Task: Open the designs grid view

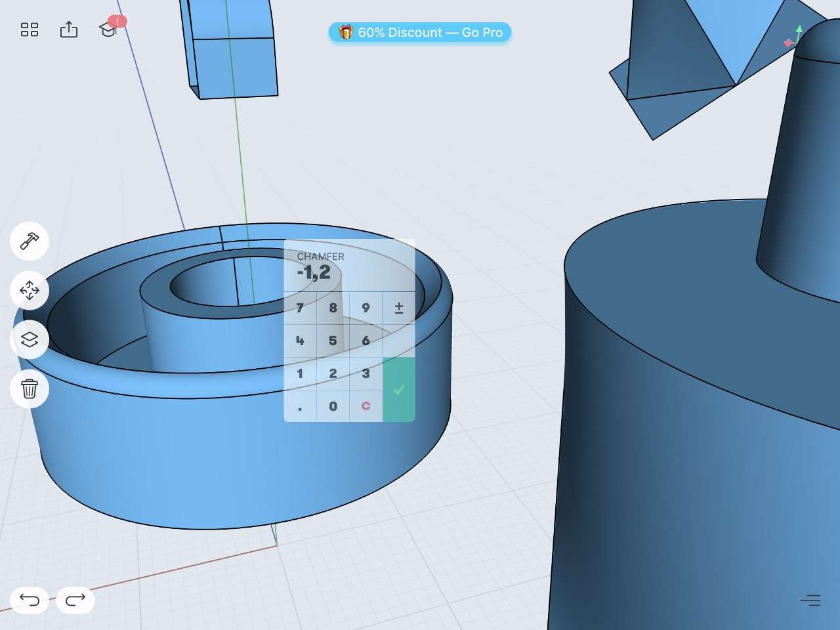Action: [30, 30]
